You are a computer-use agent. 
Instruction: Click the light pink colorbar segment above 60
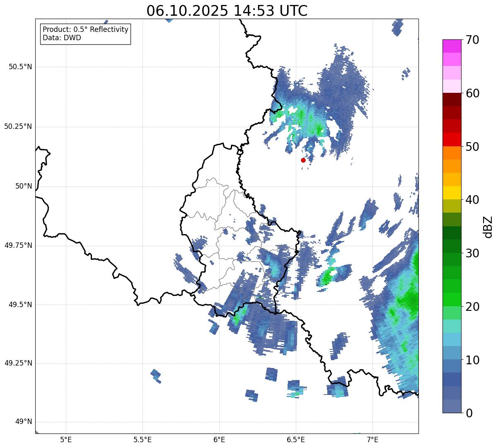click(452, 86)
